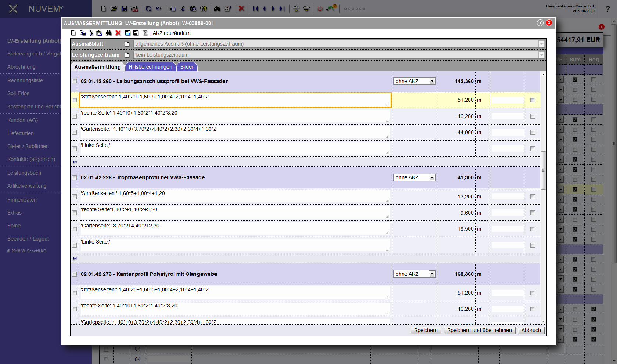Open the AKZ dropdown for 02 01.12.260 Laibungsanschlussprofil
Image resolution: width=617 pixels, height=364 pixels.
414,81
